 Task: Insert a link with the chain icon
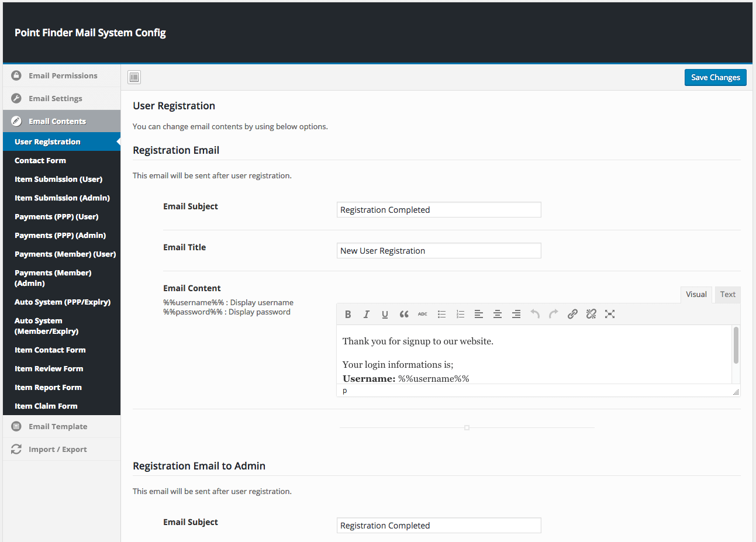coord(572,315)
